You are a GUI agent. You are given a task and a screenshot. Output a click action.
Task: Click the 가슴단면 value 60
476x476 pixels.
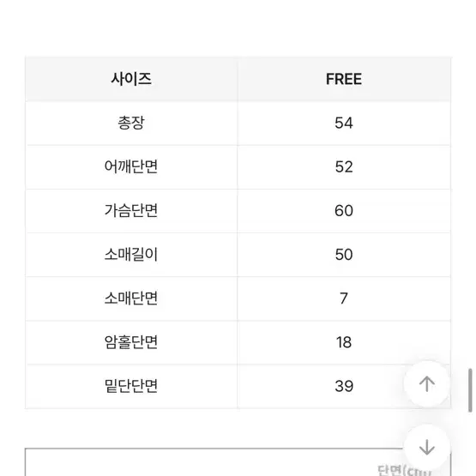pos(344,211)
